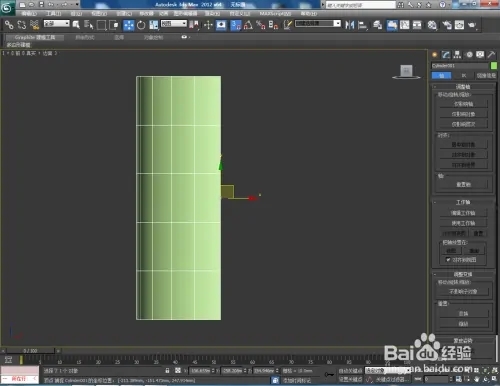Open Edit Named Selection Sets

(x=287, y=25)
